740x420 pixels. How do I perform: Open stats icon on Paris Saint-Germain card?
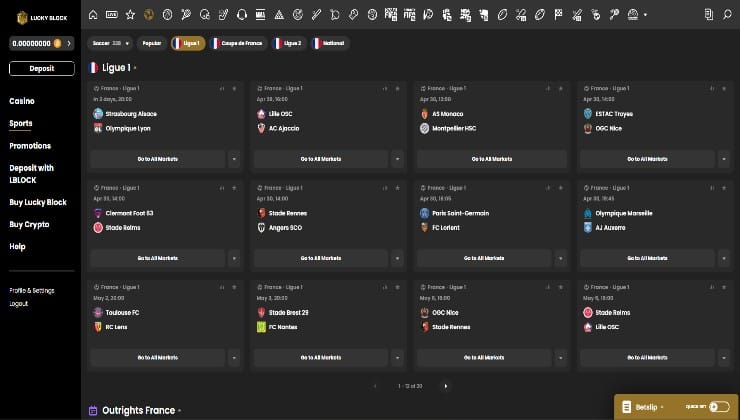pos(548,188)
